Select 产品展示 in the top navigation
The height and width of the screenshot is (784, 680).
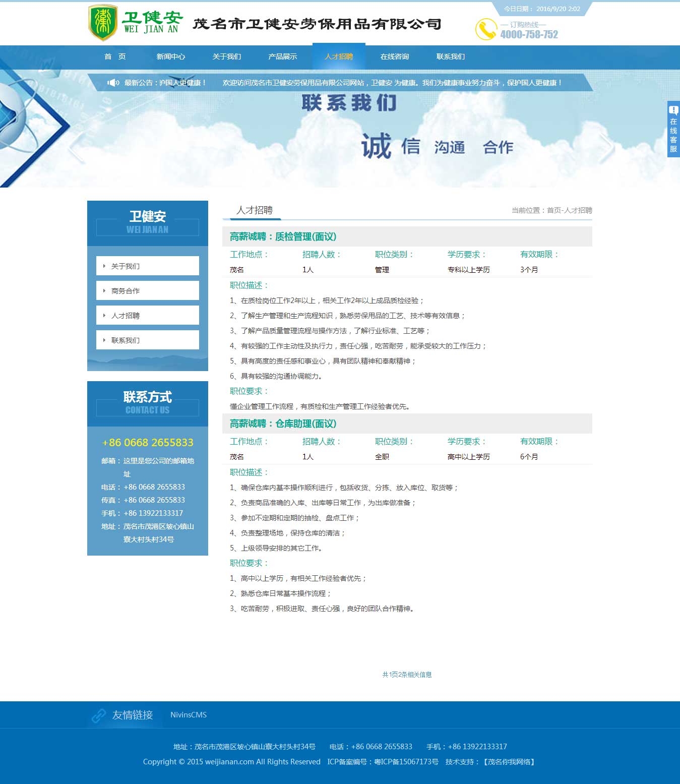[282, 56]
